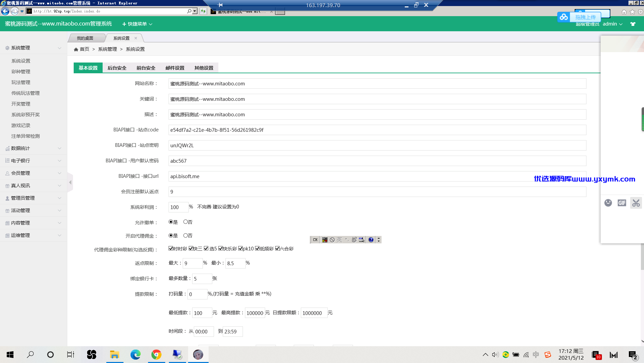Viewport: 644px width, 363px height.
Task: Open File Explorer from taskbar
Action: (x=115, y=355)
